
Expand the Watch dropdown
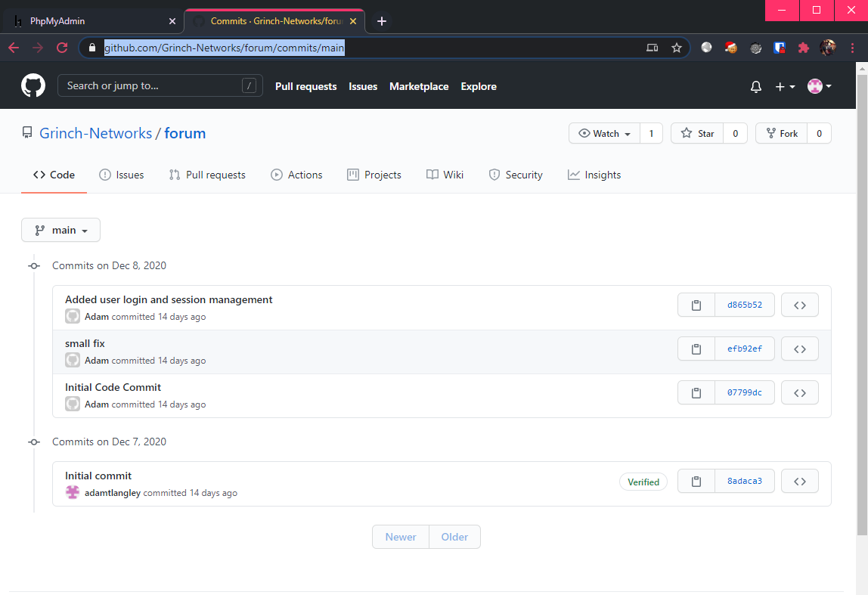click(605, 133)
